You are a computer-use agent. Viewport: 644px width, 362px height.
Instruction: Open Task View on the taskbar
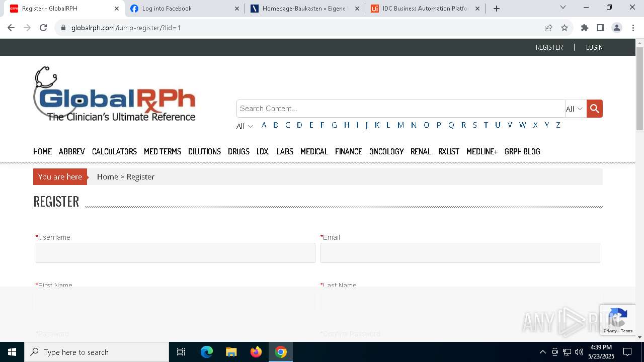pyautogui.click(x=181, y=352)
